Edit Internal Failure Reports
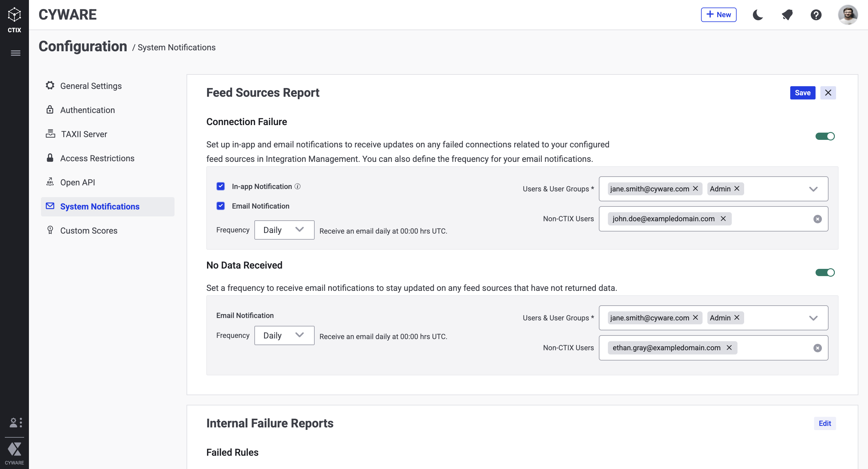Viewport: 868px width, 469px height. click(x=825, y=423)
